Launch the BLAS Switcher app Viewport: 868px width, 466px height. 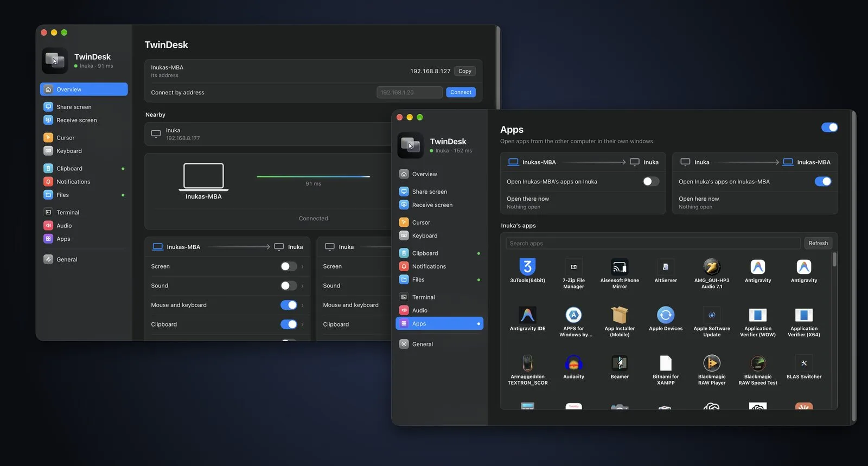[804, 363]
